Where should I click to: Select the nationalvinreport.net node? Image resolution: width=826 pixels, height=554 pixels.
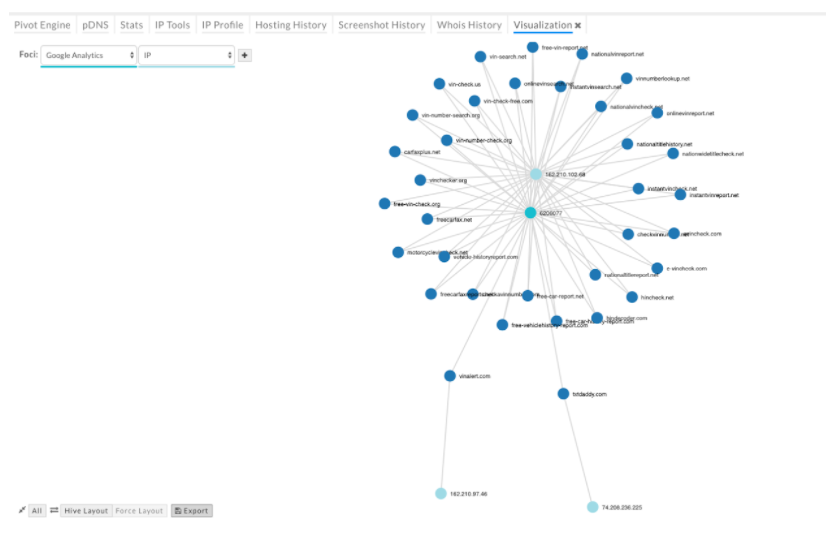coord(582,54)
